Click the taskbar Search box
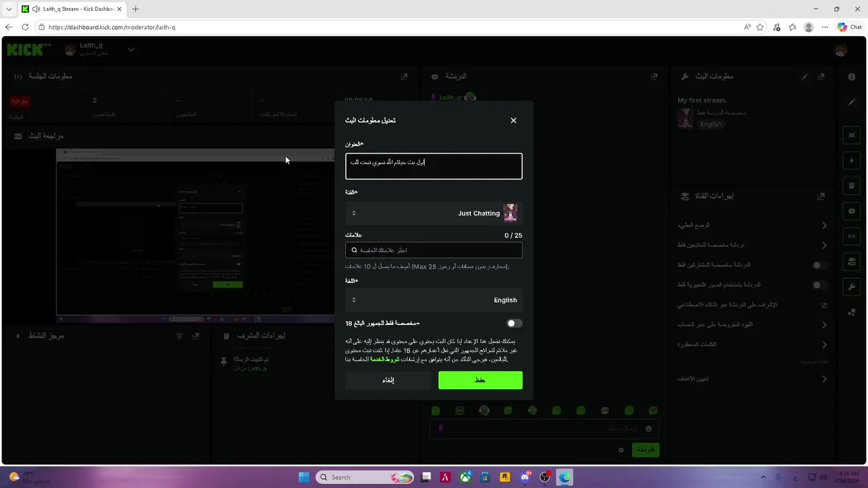Image resolution: width=868 pixels, height=488 pixels. point(365,477)
